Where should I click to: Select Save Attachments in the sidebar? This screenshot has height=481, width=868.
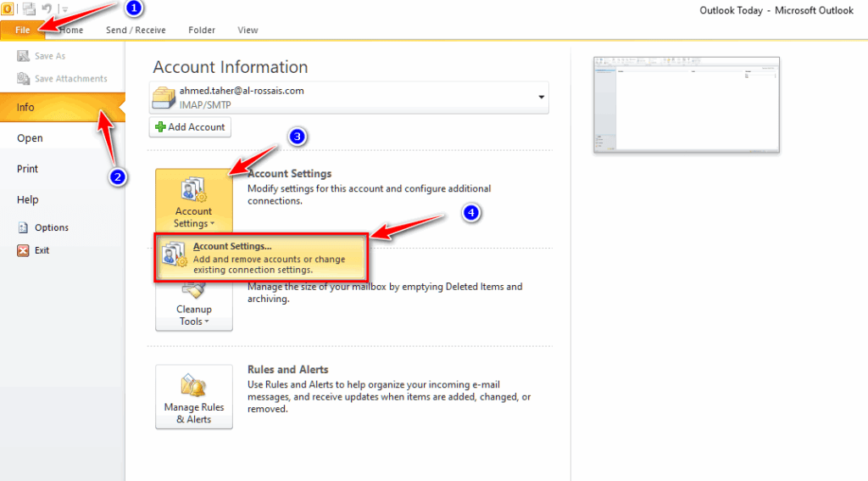click(x=70, y=79)
